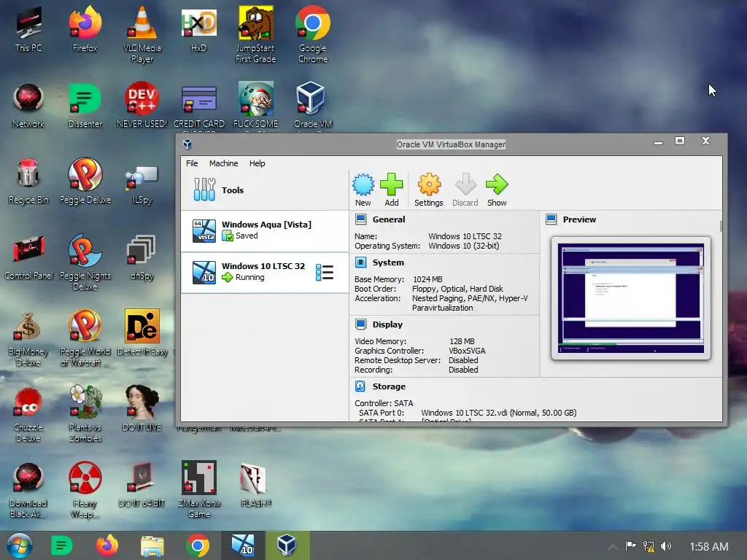747x560 pixels.
Task: Select the Download Black Ali... desktop icon
Action: point(28,490)
